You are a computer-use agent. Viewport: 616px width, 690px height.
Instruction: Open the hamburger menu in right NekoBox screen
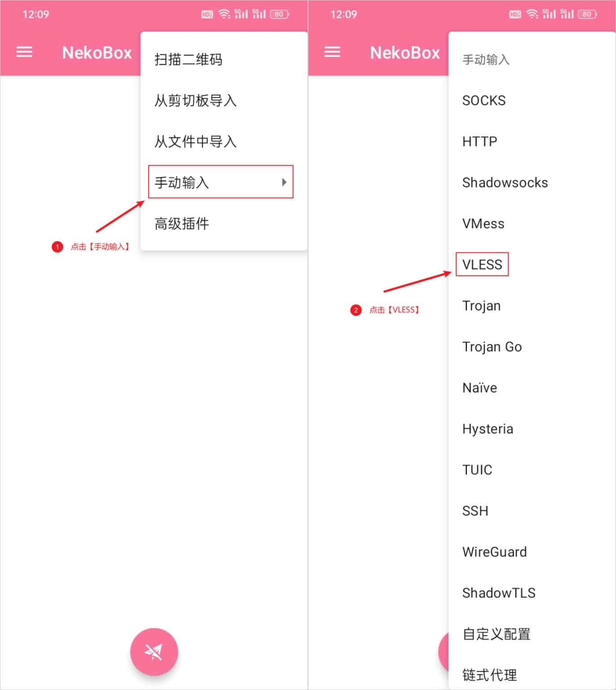pos(332,52)
